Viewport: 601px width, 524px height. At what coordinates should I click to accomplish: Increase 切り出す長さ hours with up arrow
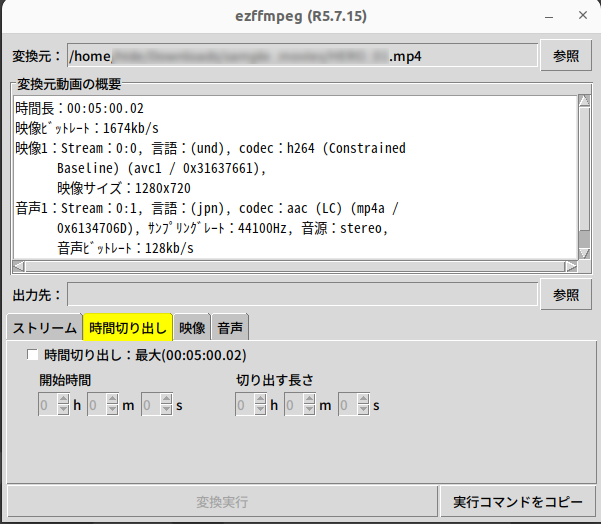260,399
